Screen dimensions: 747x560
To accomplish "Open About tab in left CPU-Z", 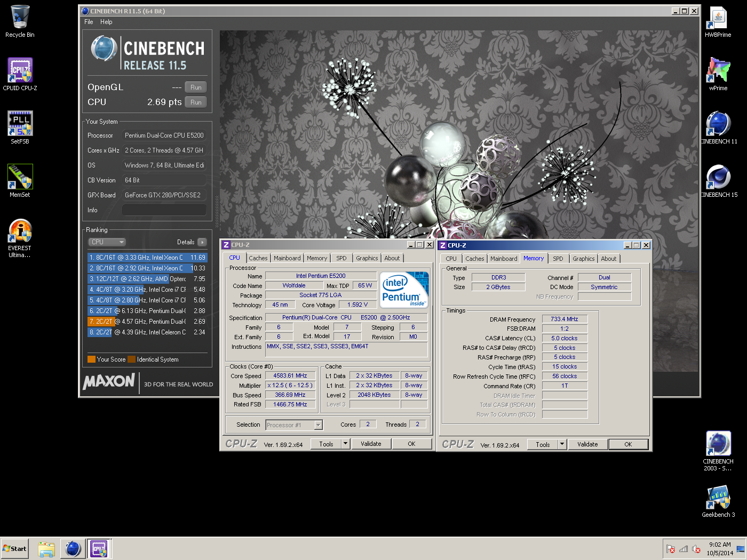I will tap(392, 258).
